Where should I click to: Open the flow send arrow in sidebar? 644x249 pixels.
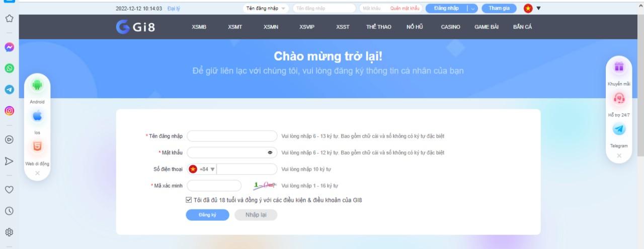(x=9, y=161)
